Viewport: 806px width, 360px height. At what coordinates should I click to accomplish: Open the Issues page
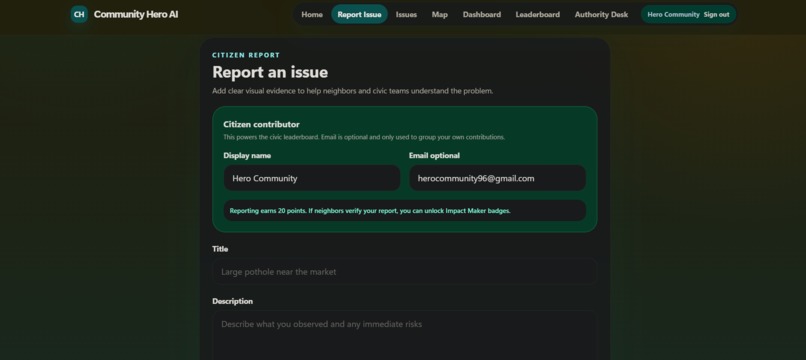[406, 14]
